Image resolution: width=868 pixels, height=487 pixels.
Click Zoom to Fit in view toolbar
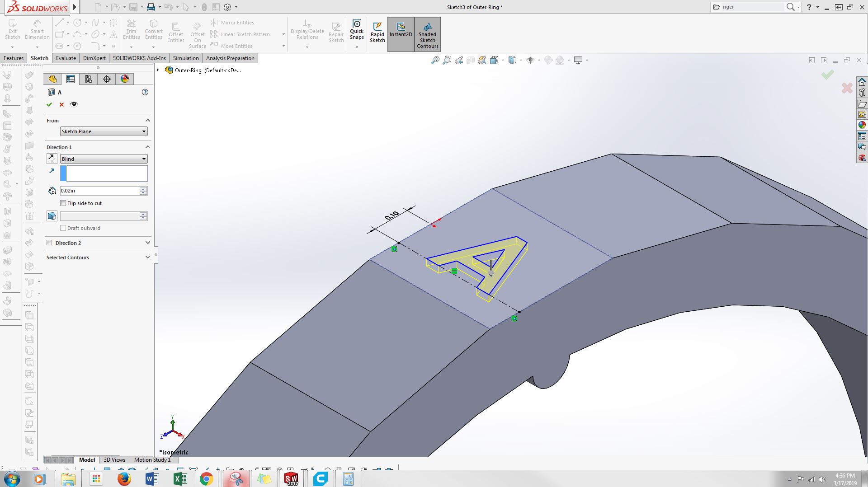(435, 60)
